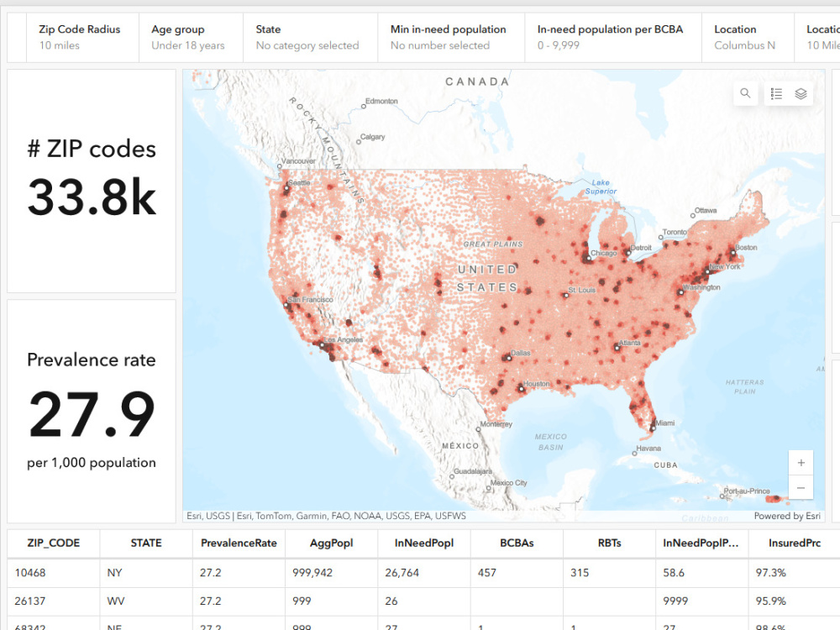Click the 9999 value in WV row
Screen dimensions: 840x630
pyautogui.click(x=702, y=601)
